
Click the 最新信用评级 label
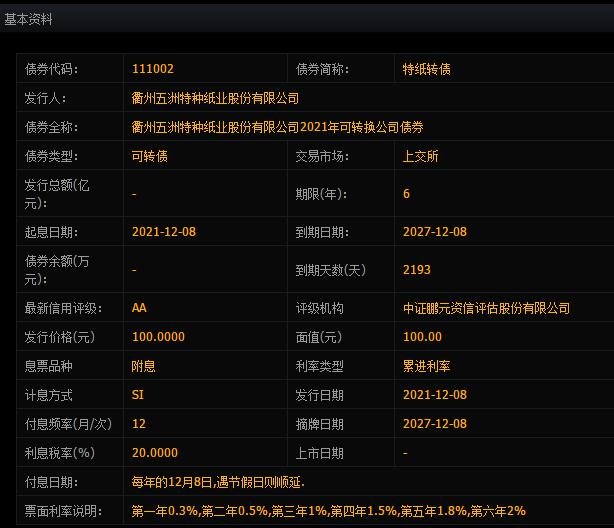63,308
